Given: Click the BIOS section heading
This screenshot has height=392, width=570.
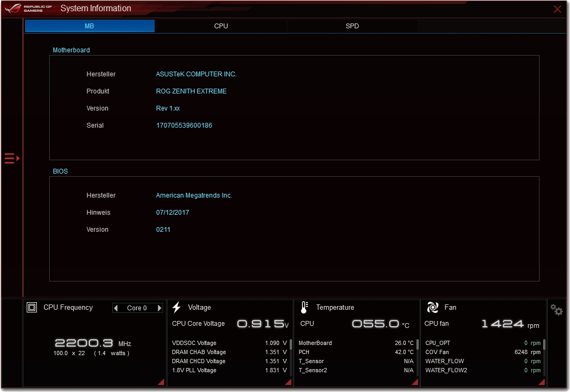Looking at the screenshot, I should coord(60,171).
